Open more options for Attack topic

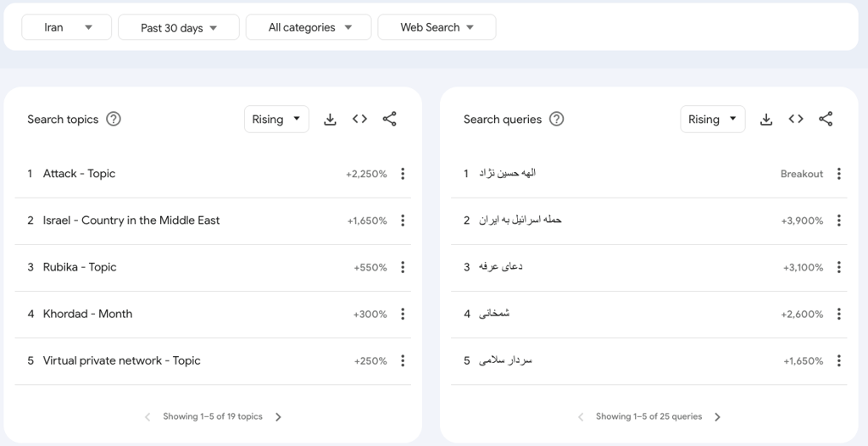(403, 174)
